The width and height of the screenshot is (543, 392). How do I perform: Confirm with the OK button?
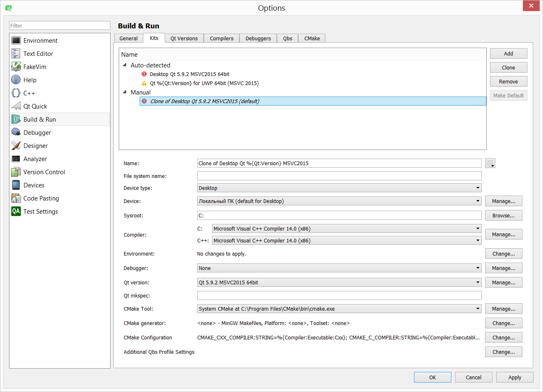click(x=433, y=377)
